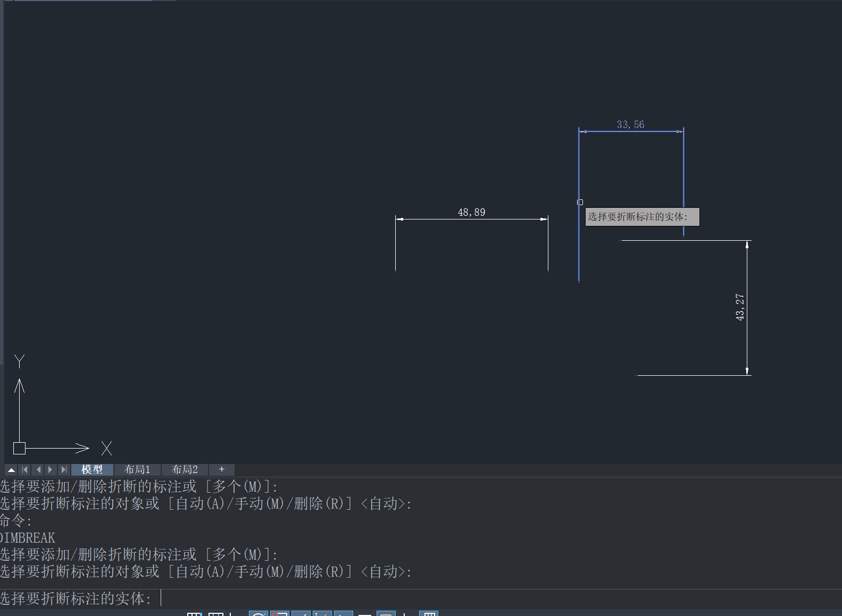Click the X axis label of UCS icon
This screenshot has height=616, width=842.
106,449
